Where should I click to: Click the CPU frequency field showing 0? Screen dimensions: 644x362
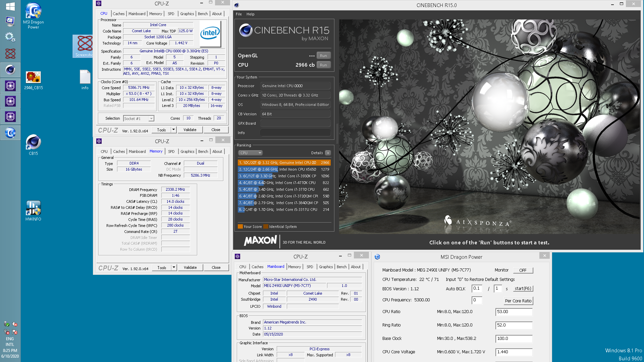coord(477,300)
